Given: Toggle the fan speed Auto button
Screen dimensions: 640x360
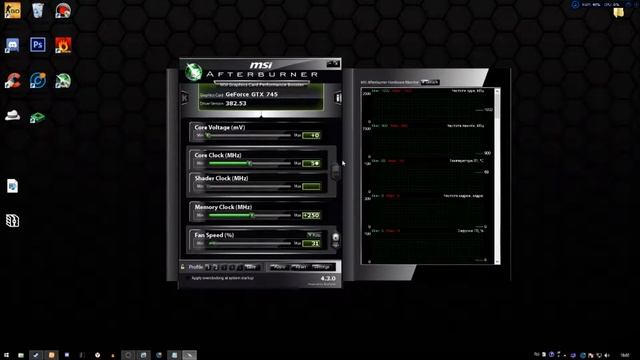Looking at the screenshot, I should point(314,235).
